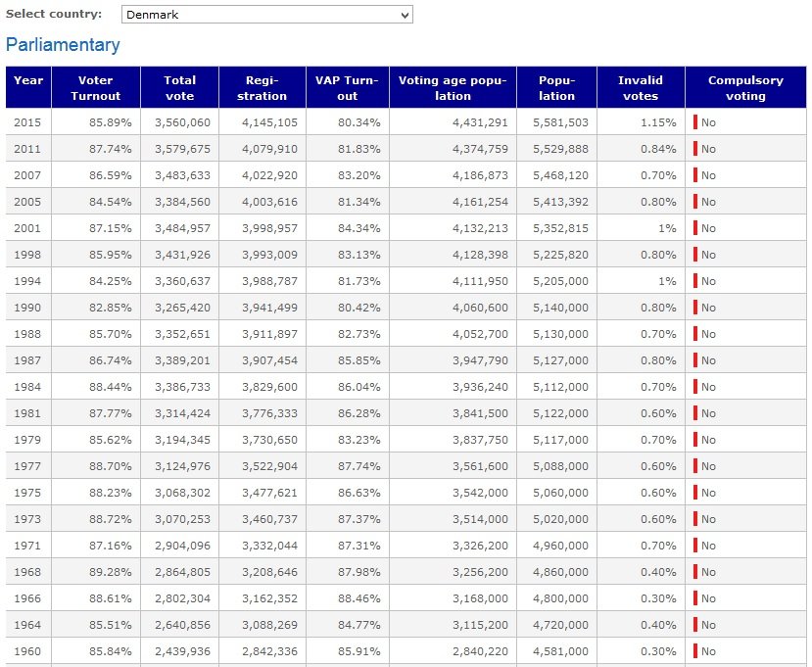The image size is (812, 667).
Task: Click the red compulsory voting marker in 1964 row
Action: click(x=695, y=624)
